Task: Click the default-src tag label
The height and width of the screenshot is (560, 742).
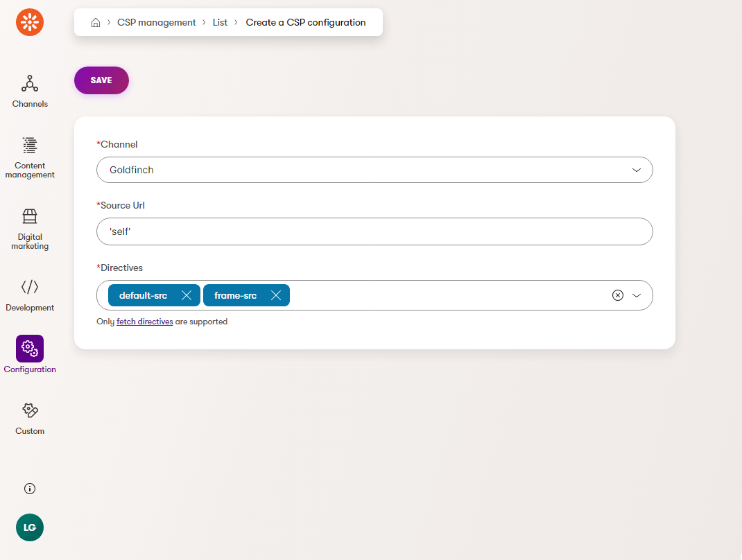Action: click(143, 296)
